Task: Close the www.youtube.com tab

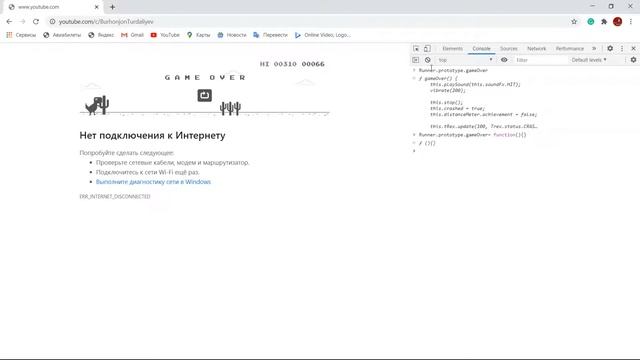Action: point(97,7)
